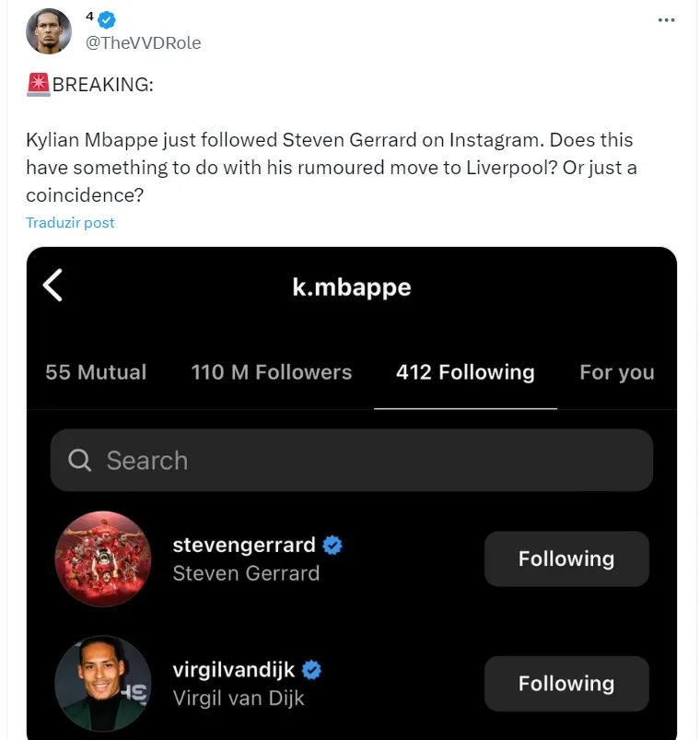Toggle Following button for Steven Gerrard

point(566,558)
